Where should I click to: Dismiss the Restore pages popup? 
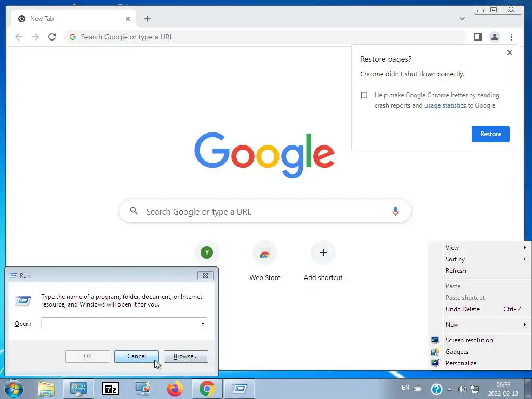[x=509, y=52]
